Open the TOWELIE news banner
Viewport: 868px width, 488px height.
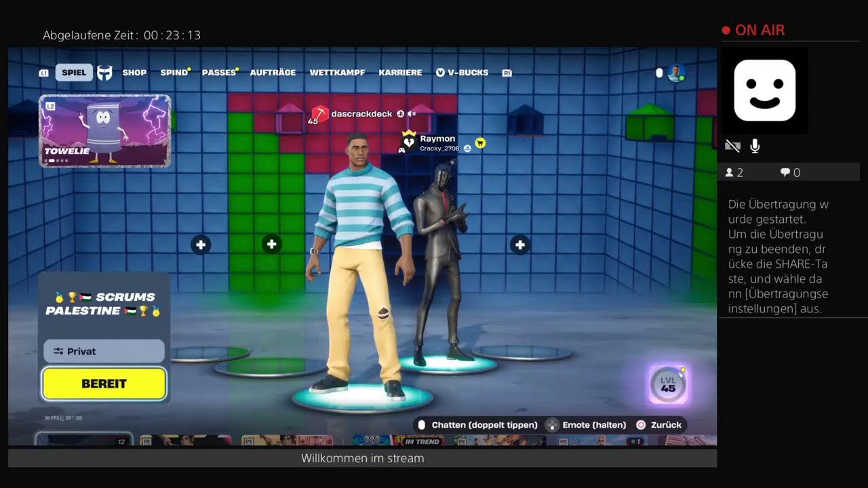[105, 131]
